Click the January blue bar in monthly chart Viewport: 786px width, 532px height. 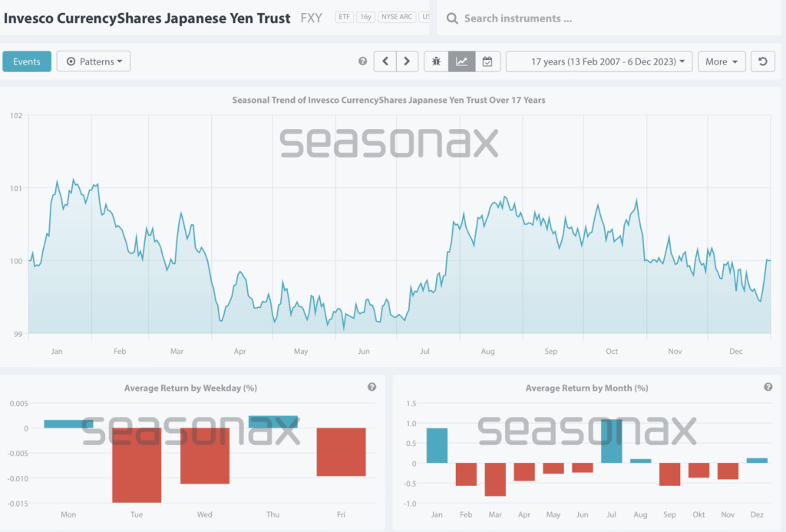[437, 445]
